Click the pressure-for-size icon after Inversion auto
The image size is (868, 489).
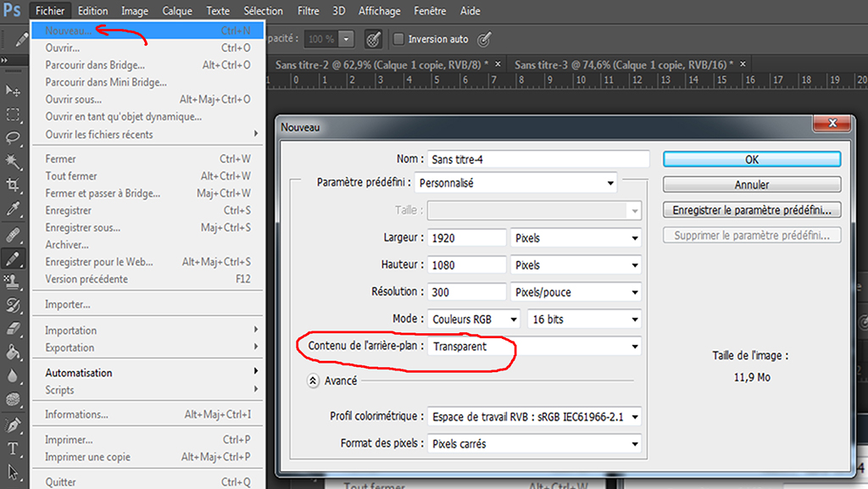pyautogui.click(x=484, y=39)
